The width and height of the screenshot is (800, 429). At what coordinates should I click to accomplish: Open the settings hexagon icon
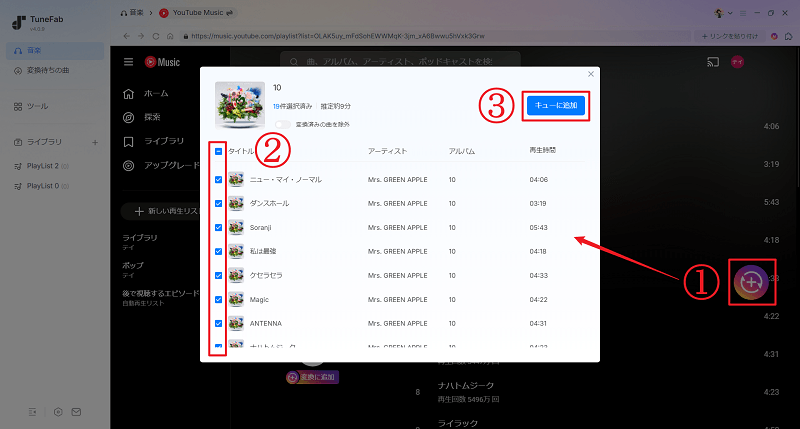click(x=58, y=412)
